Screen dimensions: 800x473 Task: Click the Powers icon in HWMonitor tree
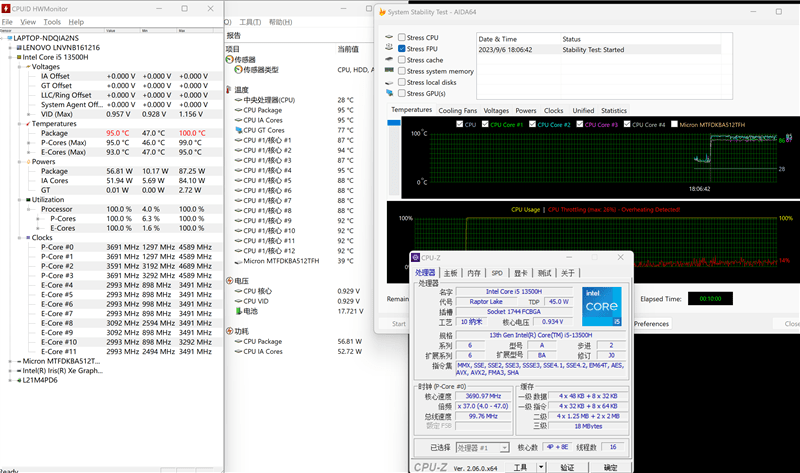(28, 162)
